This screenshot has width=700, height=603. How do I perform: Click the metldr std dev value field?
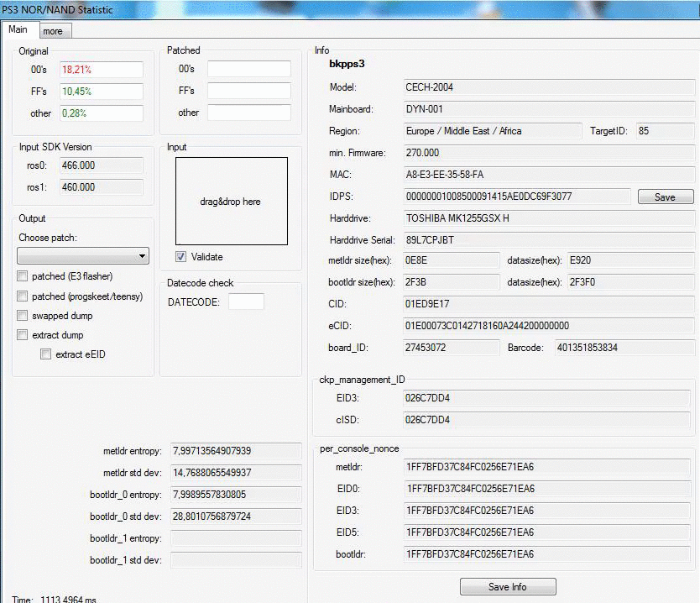(236, 473)
